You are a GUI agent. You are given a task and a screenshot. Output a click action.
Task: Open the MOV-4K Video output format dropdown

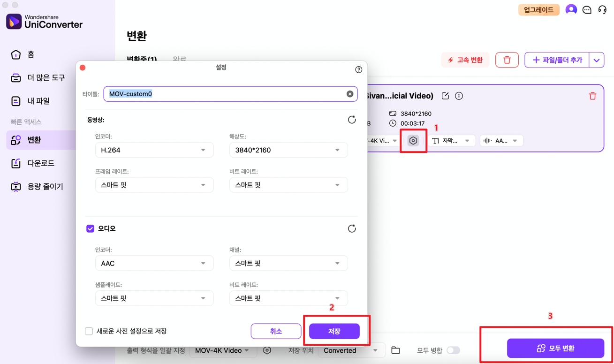coord(223,350)
